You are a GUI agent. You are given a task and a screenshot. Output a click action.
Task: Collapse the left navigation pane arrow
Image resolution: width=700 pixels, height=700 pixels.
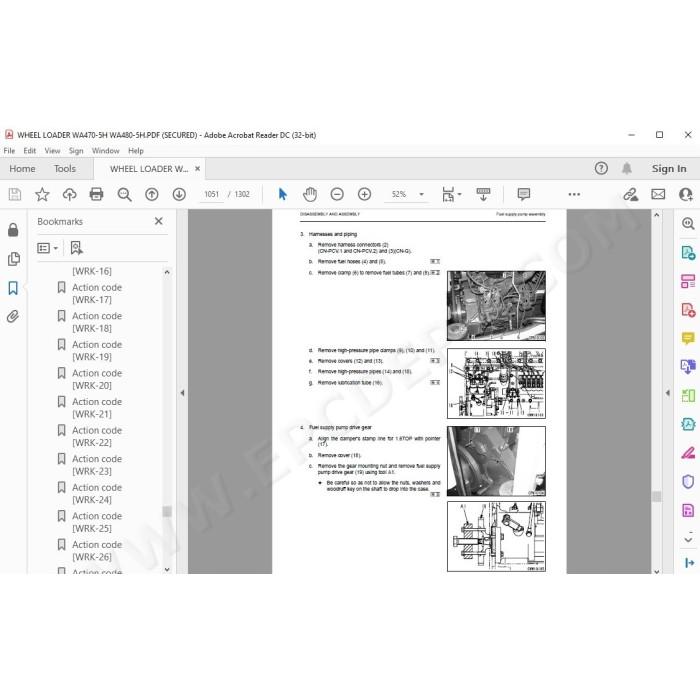182,393
